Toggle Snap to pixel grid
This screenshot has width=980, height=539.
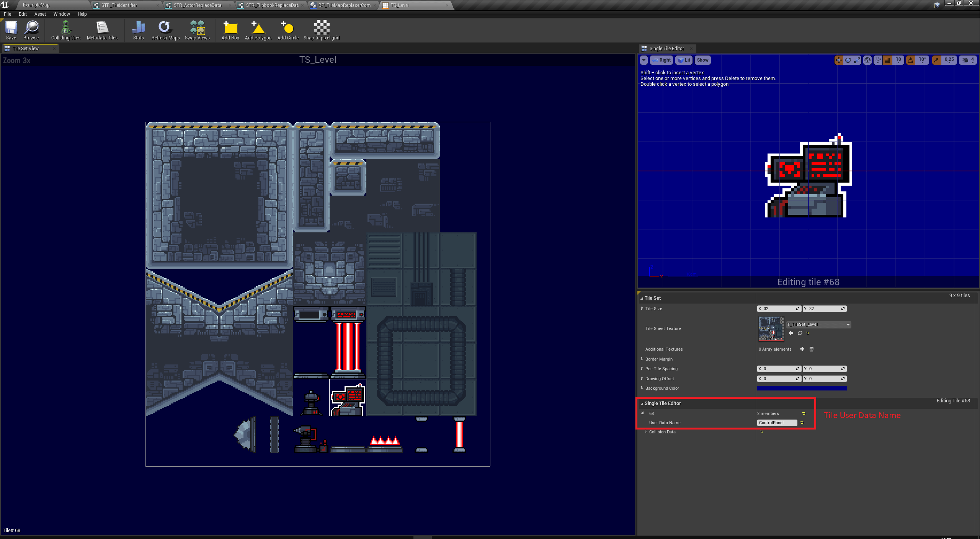(321, 30)
